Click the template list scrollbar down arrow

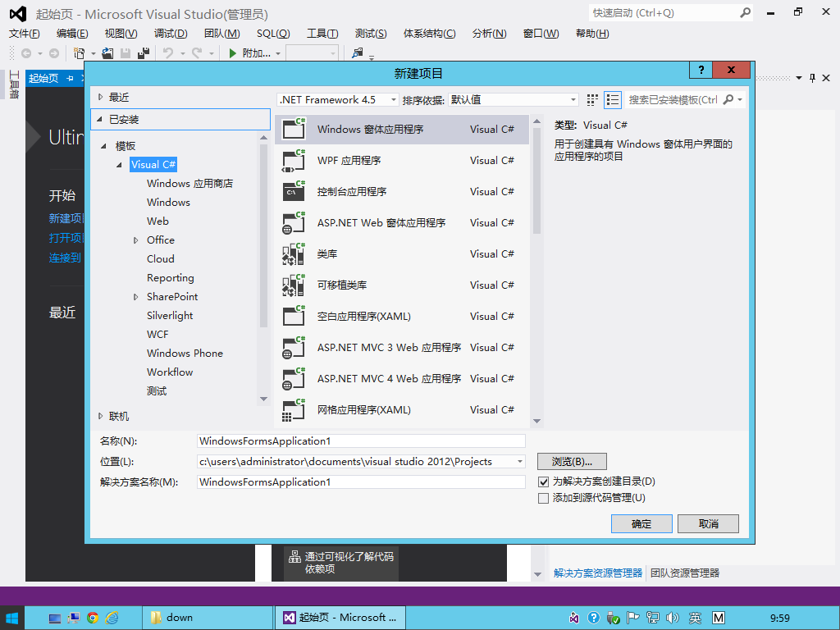click(536, 422)
